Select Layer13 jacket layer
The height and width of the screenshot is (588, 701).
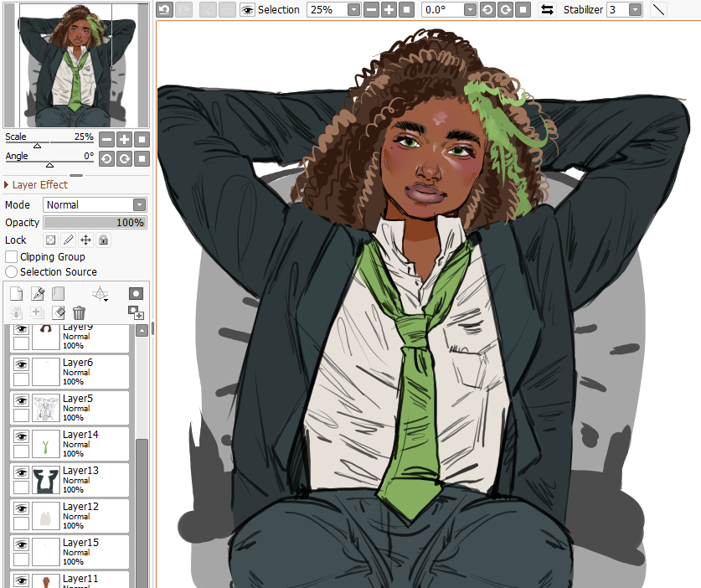[x=70, y=480]
